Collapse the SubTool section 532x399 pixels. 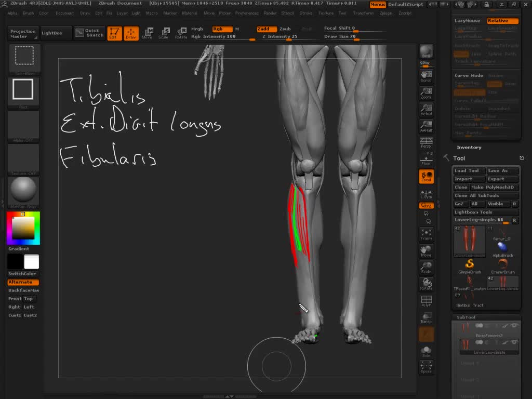pos(466,317)
